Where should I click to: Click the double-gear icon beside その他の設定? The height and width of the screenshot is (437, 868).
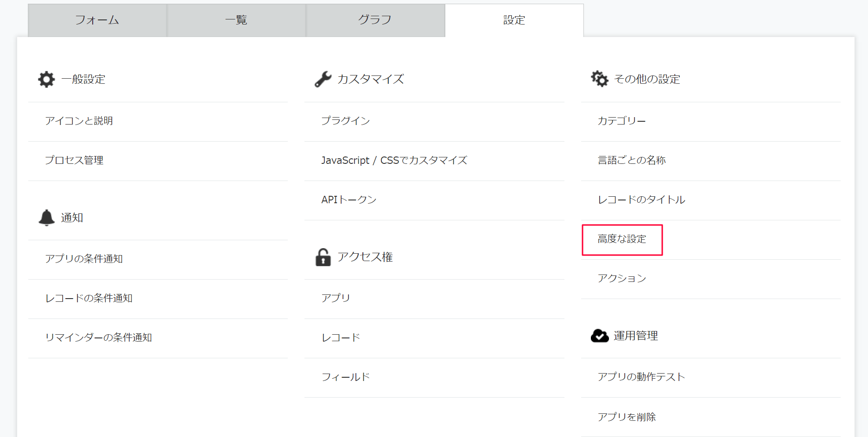[600, 79]
